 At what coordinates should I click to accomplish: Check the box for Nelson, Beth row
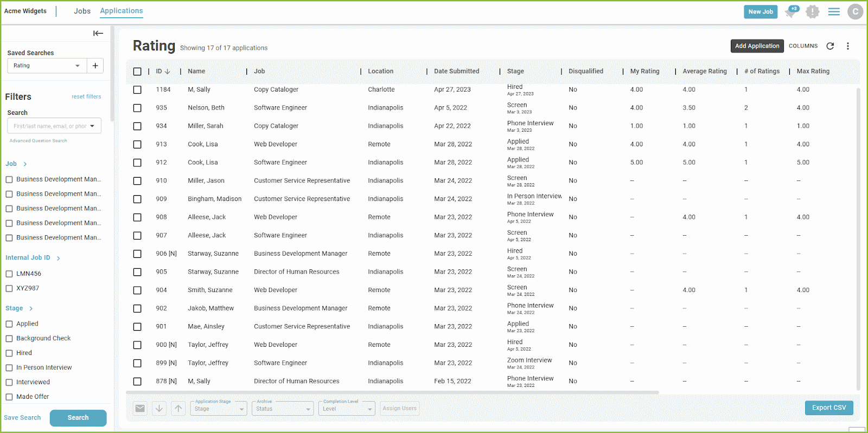137,108
